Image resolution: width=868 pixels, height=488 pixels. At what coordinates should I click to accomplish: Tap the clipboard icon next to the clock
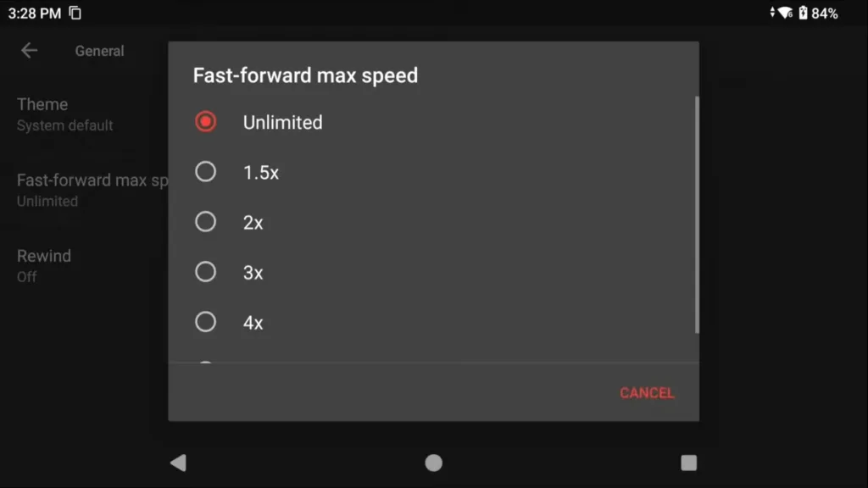click(75, 13)
